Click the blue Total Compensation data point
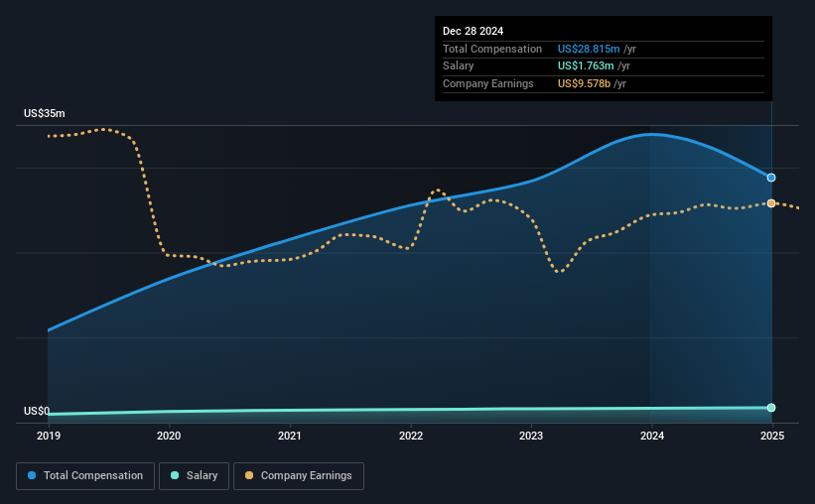815x504 pixels. (x=771, y=178)
